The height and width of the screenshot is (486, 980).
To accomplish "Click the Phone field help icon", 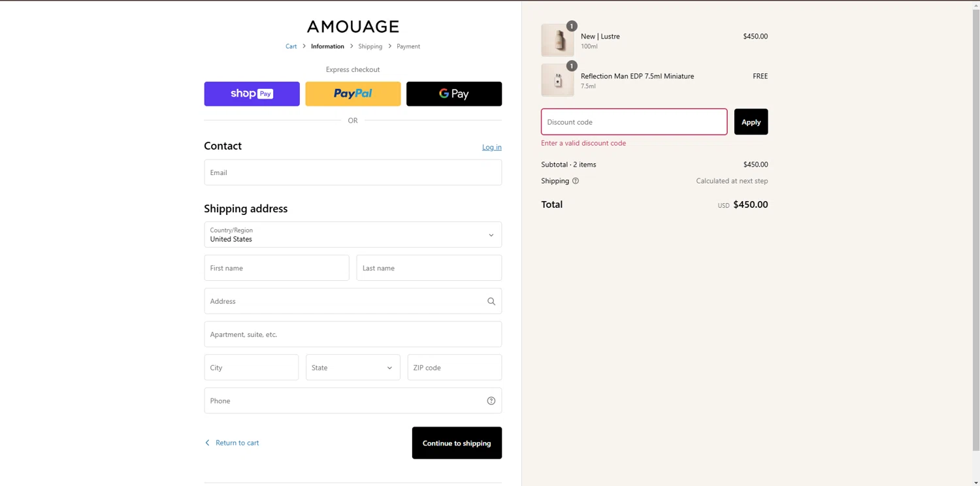I will 491,401.
